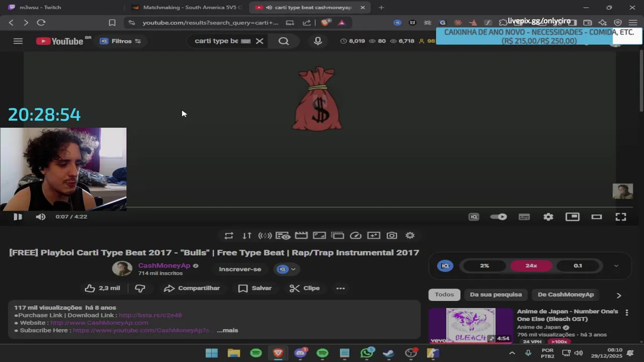The image size is (644, 362).
Task: Click the list-with-eye icon below player
Action: (x=283, y=235)
